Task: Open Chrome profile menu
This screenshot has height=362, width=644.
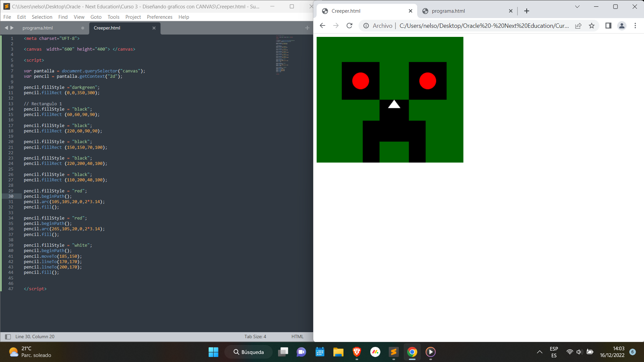Action: coord(622,26)
